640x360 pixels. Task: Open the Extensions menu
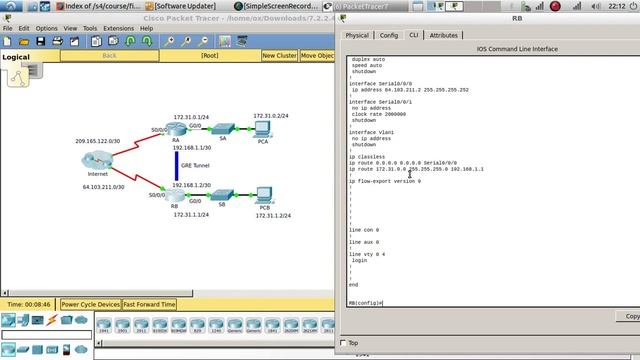[x=118, y=28]
